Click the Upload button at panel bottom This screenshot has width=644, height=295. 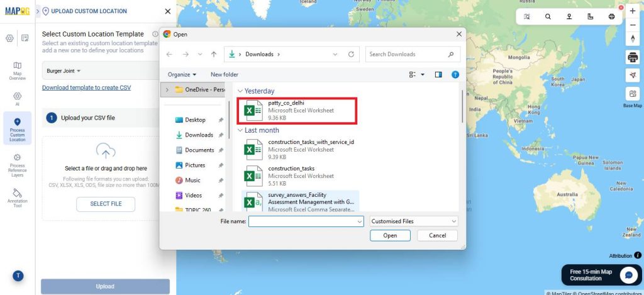tap(105, 286)
